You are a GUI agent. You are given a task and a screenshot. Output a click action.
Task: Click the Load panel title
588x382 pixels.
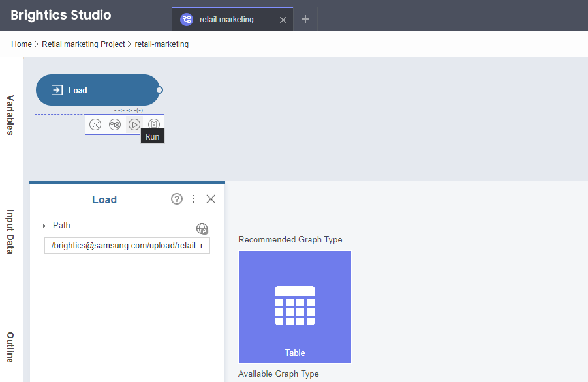(x=104, y=199)
